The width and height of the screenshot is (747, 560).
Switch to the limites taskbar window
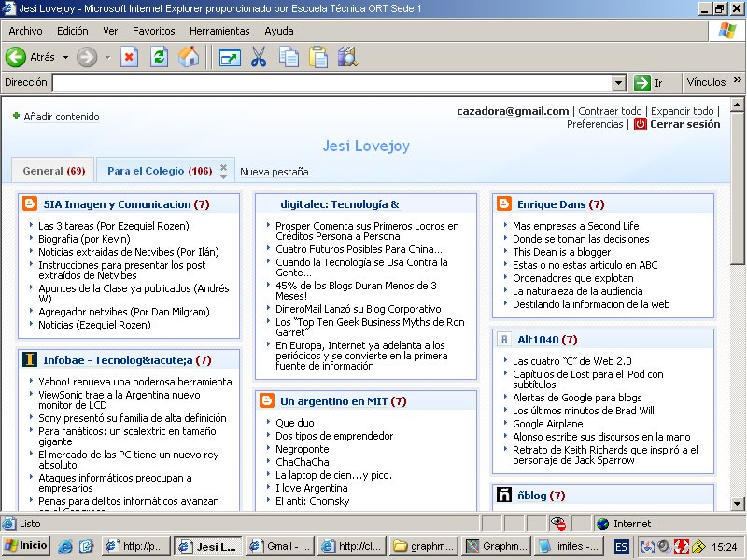[570, 546]
